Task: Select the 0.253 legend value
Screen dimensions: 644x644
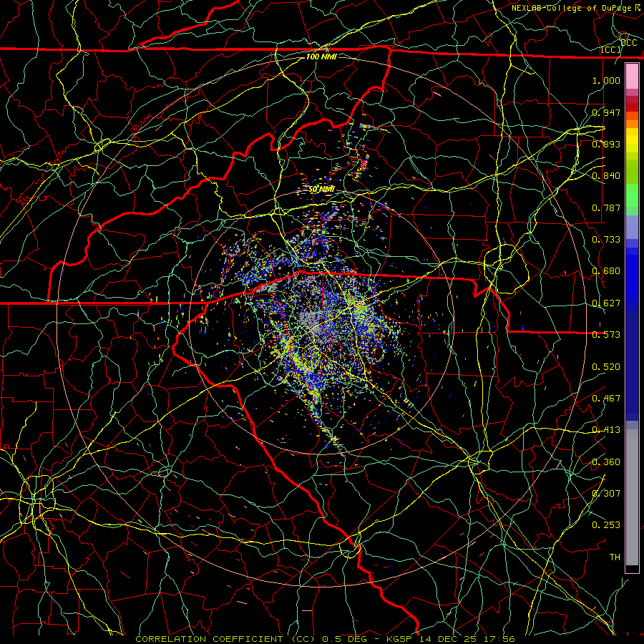Action: tap(606, 525)
